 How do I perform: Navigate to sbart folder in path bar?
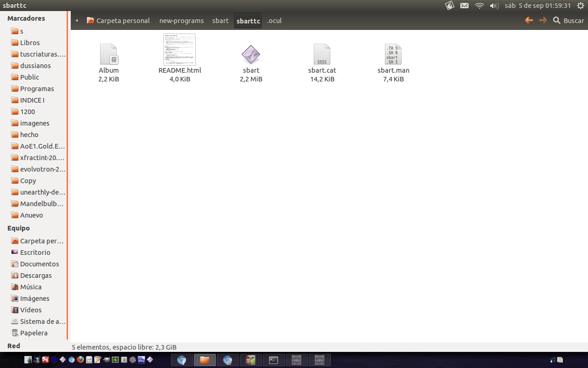click(220, 20)
